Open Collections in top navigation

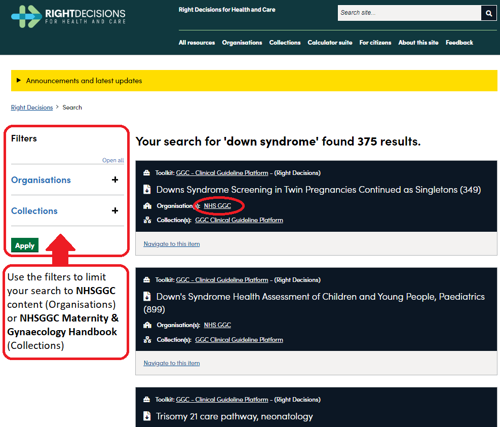[285, 43]
